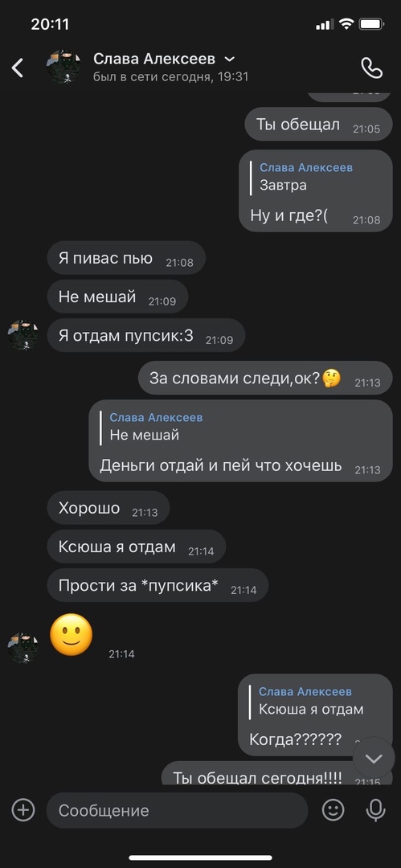Tap the Message input field
Image resolution: width=401 pixels, height=868 pixels.
[x=178, y=810]
